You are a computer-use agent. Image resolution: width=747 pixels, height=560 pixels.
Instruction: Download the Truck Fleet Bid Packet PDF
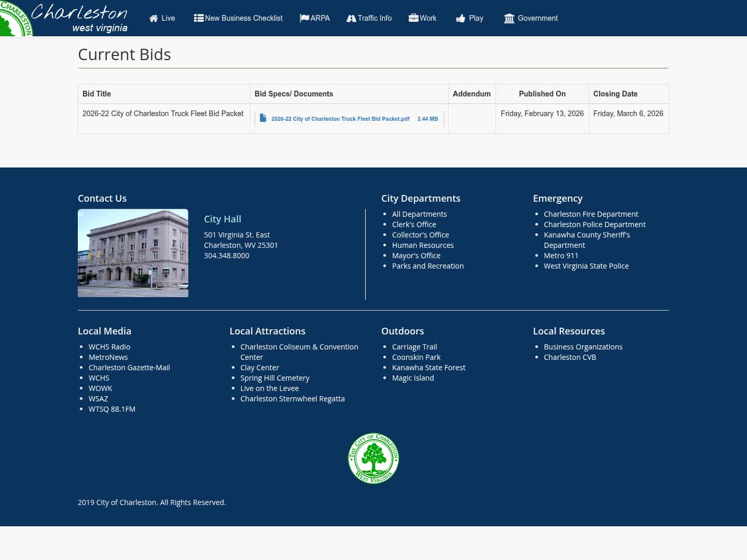[x=340, y=119]
